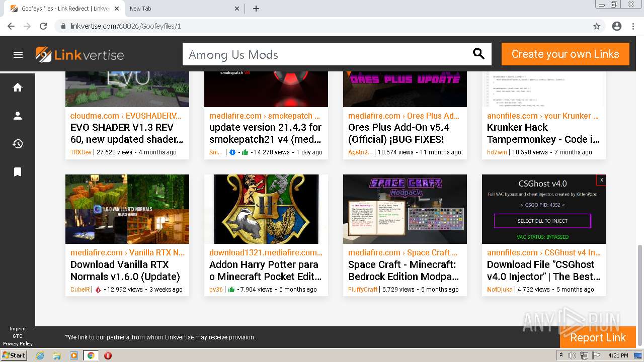The width and height of the screenshot is (644, 362).
Task: Open update version 21.4.3 smokepatch title
Action: click(x=266, y=133)
